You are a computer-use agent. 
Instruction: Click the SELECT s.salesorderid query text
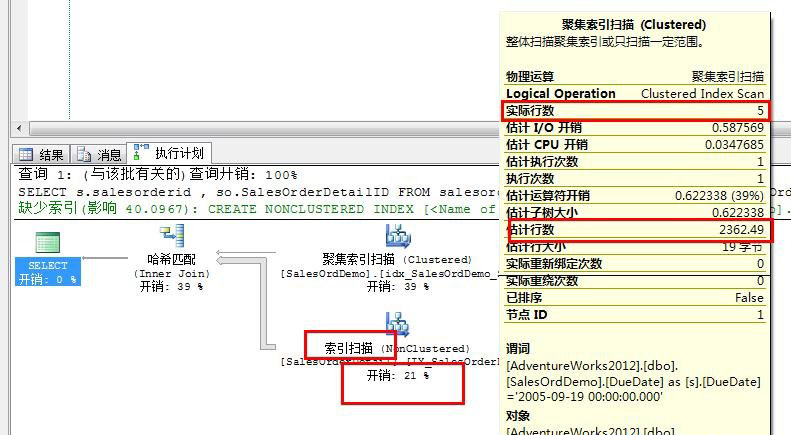[257, 192]
